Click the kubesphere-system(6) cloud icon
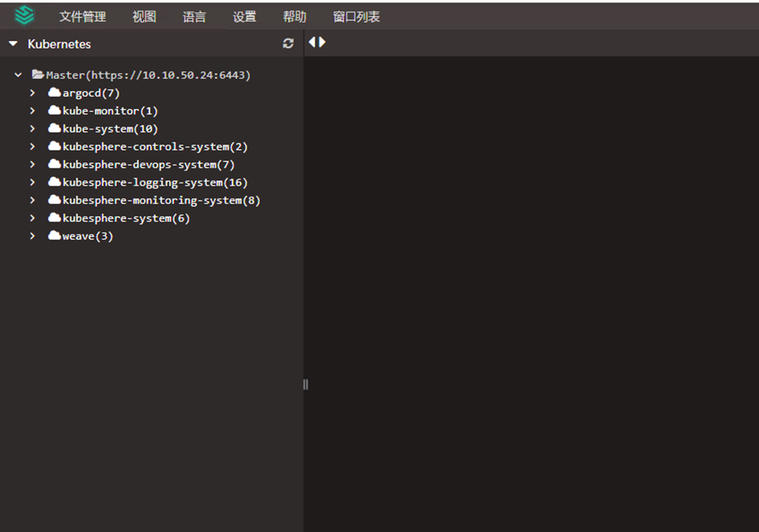This screenshot has height=532, width=759. click(x=54, y=217)
